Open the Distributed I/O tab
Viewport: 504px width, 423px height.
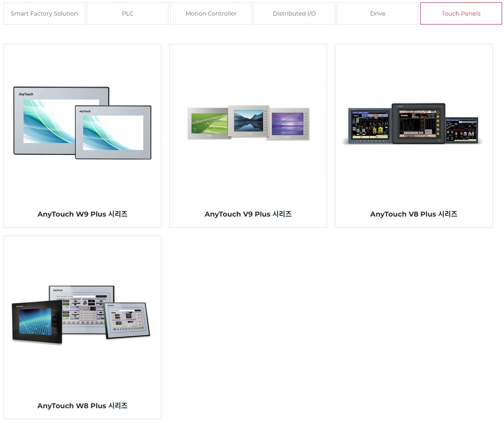point(294,14)
